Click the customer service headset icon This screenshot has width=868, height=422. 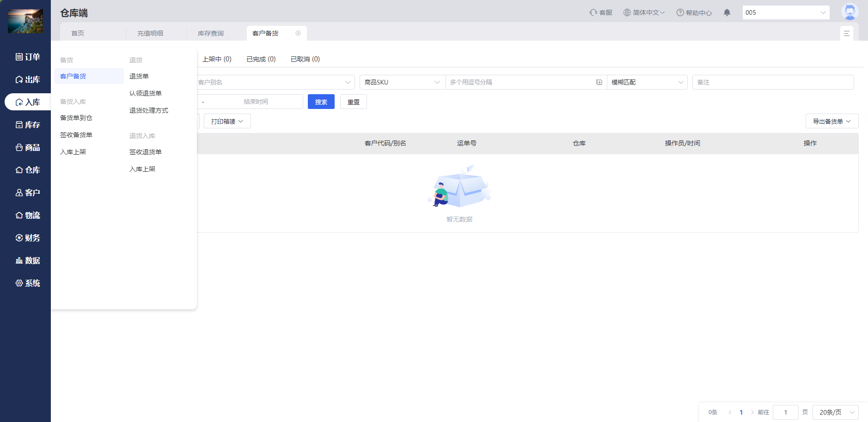tap(593, 12)
